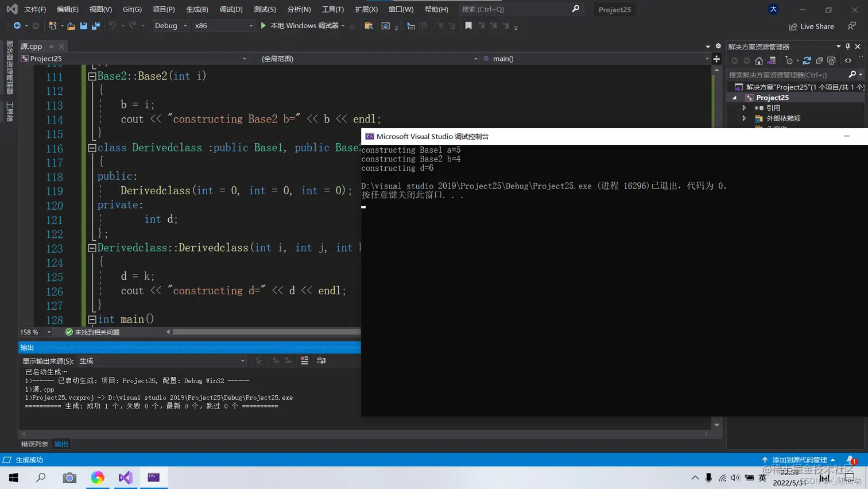Open the 显示输出来源 生成 dropdown
Viewport: 868px width, 489px height.
162,361
